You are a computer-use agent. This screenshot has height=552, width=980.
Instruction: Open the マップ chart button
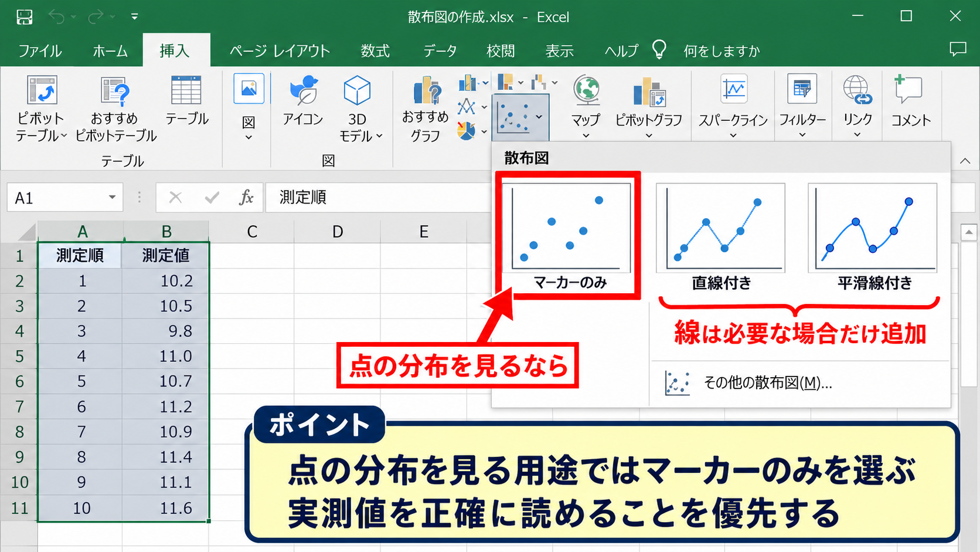[586, 107]
